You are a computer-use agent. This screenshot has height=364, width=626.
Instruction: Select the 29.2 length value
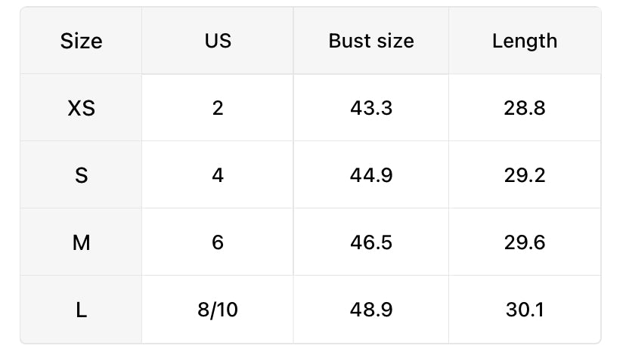coord(525,175)
